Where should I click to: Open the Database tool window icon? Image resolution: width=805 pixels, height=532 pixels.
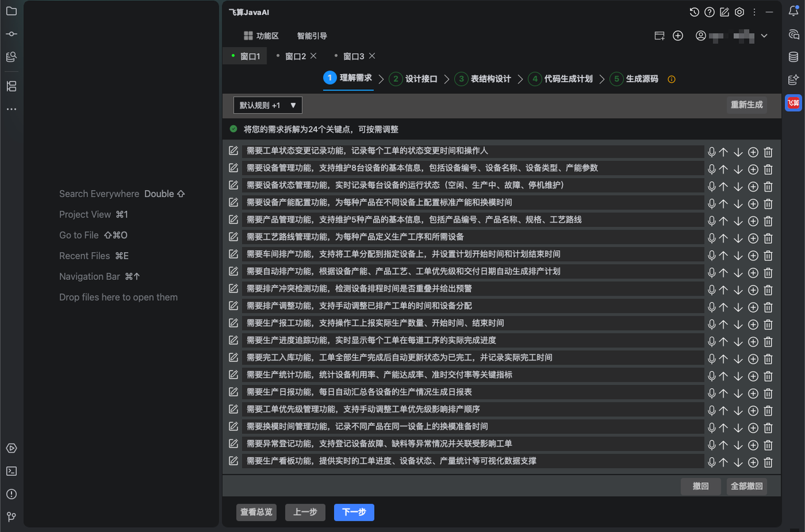(x=794, y=57)
